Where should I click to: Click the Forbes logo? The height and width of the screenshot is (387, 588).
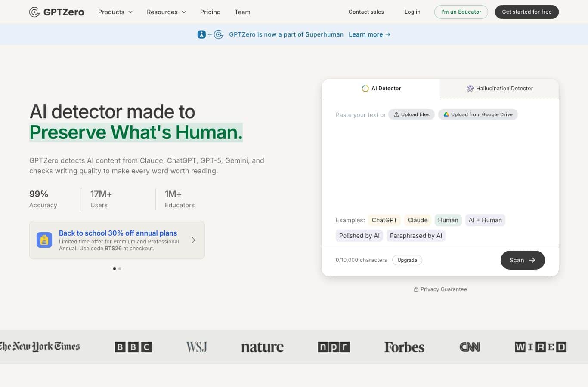coord(404,347)
